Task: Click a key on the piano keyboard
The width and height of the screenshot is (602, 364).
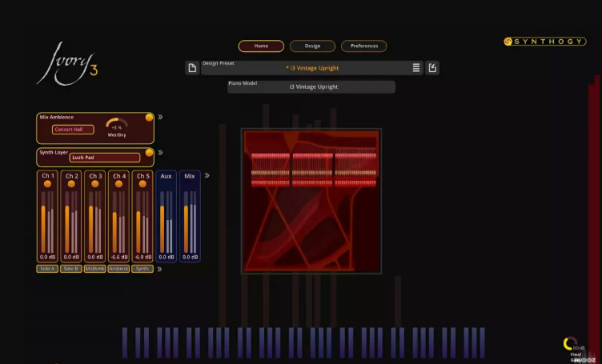Action: pos(303,342)
